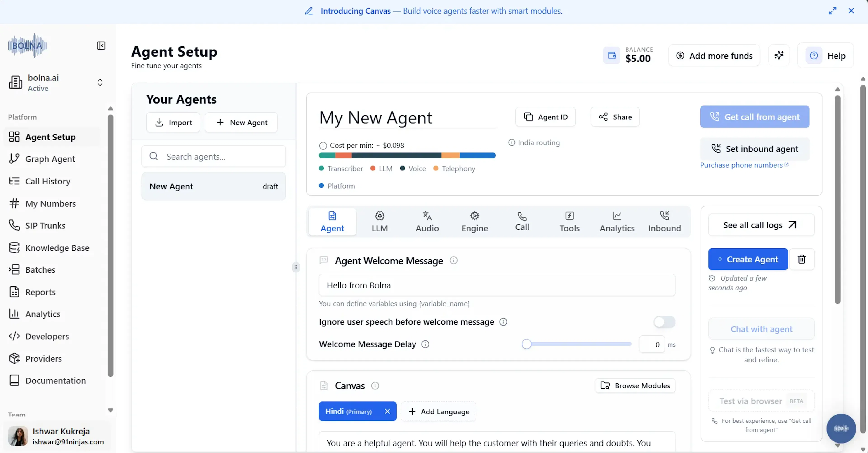Open See all call logs

coord(761,225)
